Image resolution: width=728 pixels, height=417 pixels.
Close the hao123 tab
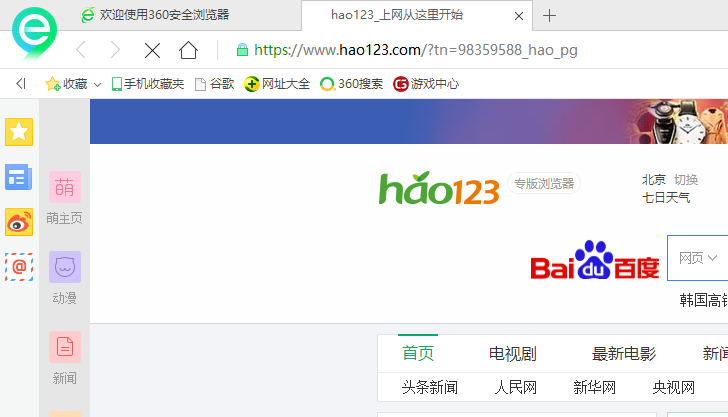(x=519, y=16)
